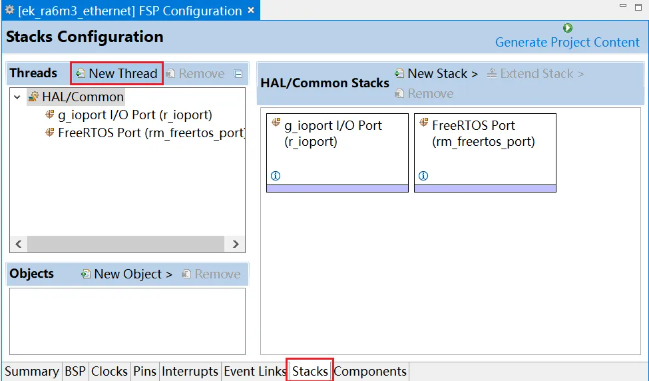
Task: Minimize the editor view
Action: [623, 6]
